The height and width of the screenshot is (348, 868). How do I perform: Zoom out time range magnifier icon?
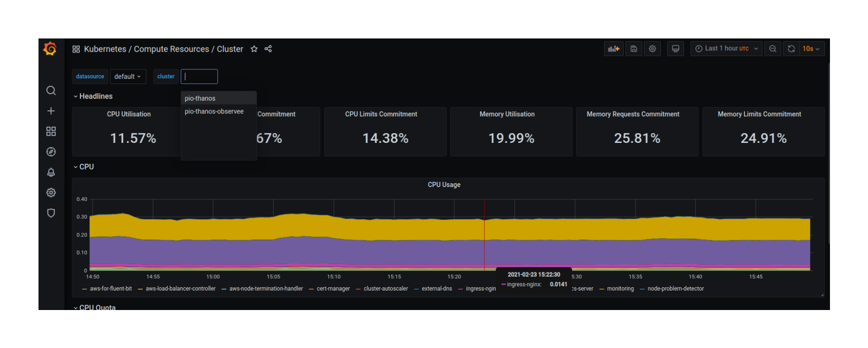pyautogui.click(x=772, y=48)
